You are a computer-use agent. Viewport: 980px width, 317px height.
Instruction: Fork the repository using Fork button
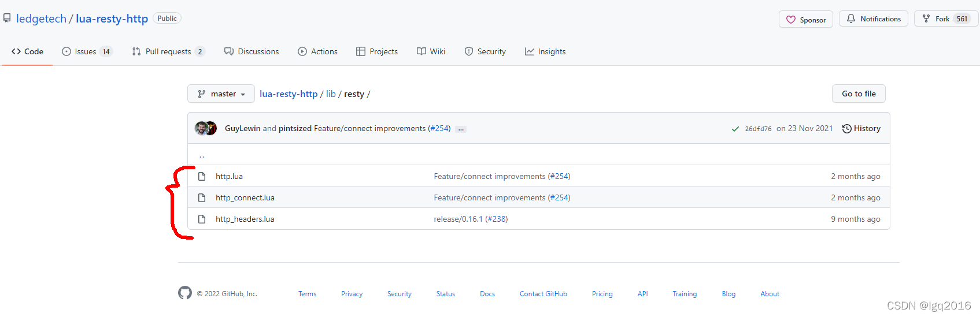coord(936,19)
